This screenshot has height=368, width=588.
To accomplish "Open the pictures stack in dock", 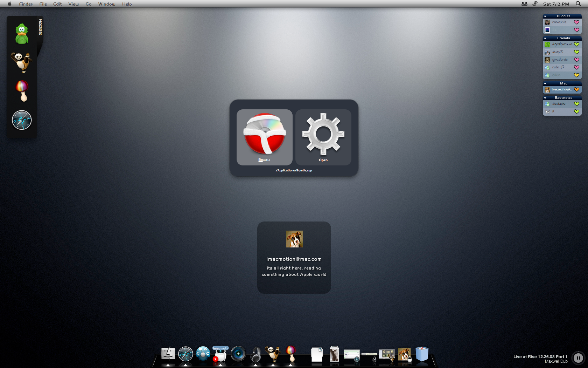I will pos(334,354).
